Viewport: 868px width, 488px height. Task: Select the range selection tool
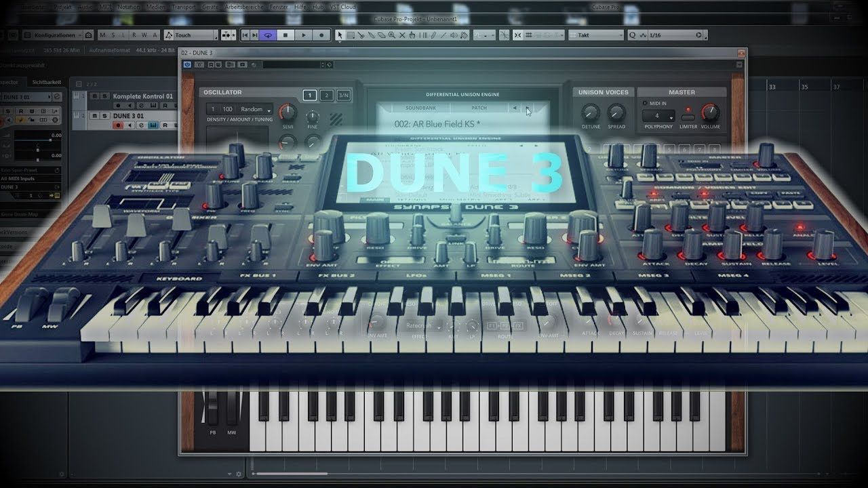click(351, 35)
